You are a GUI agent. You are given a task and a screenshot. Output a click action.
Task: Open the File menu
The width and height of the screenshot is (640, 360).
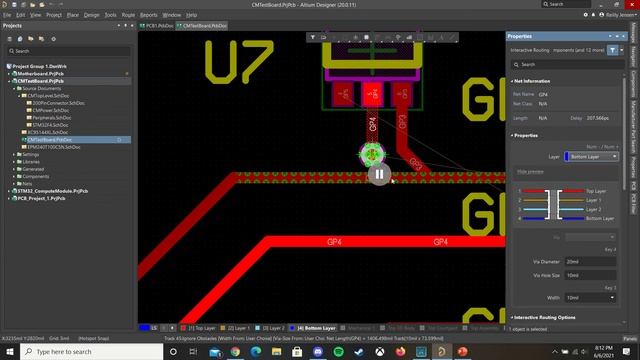pyautogui.click(x=7, y=15)
